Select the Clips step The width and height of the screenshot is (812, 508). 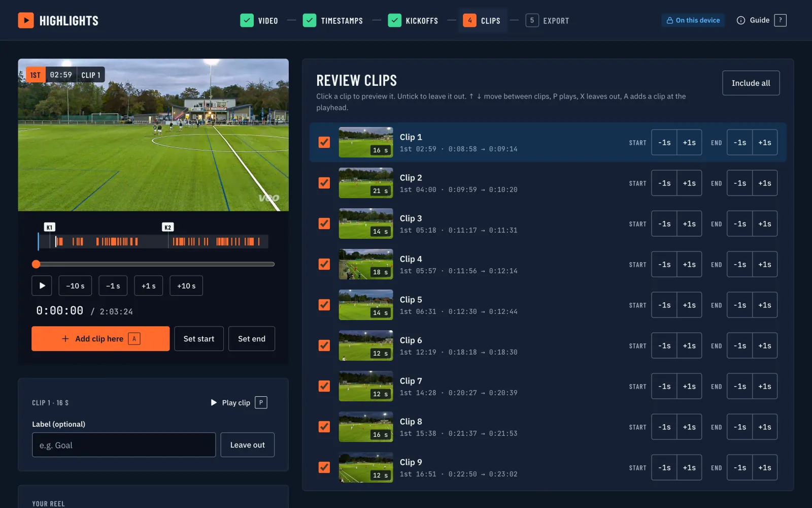click(x=483, y=20)
